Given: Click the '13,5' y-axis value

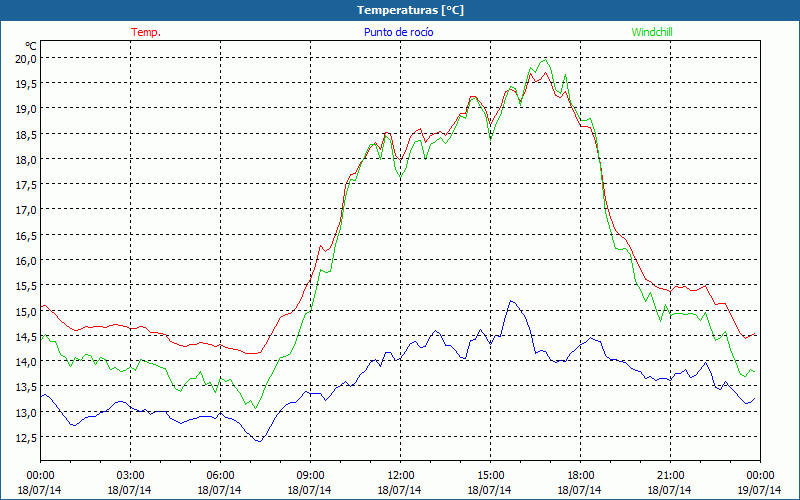Looking at the screenshot, I should [x=26, y=387].
